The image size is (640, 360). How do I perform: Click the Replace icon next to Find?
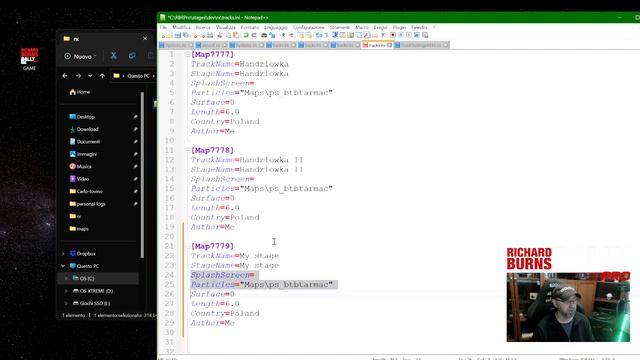pyautogui.click(x=272, y=36)
